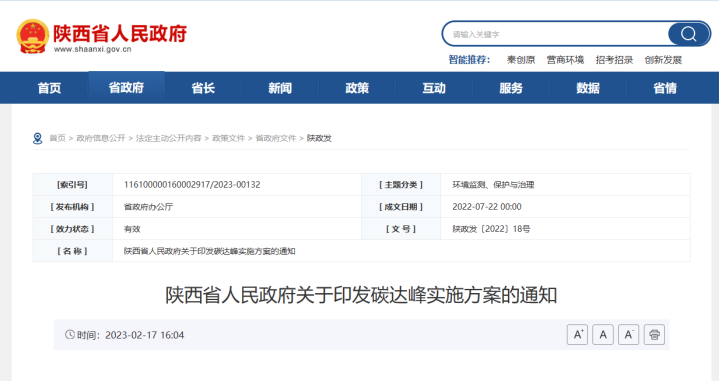Viewport: 719px width, 381px height.
Task: Open the 数据 navigation tab
Action: pos(588,88)
